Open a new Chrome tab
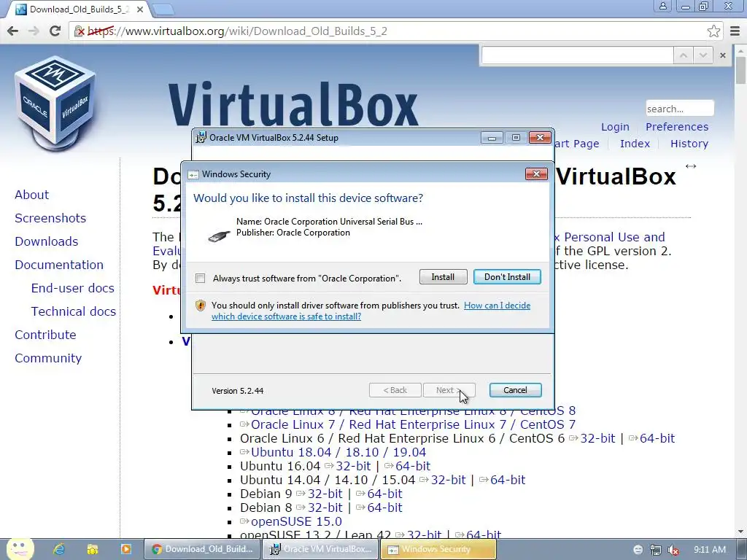 (163, 9)
